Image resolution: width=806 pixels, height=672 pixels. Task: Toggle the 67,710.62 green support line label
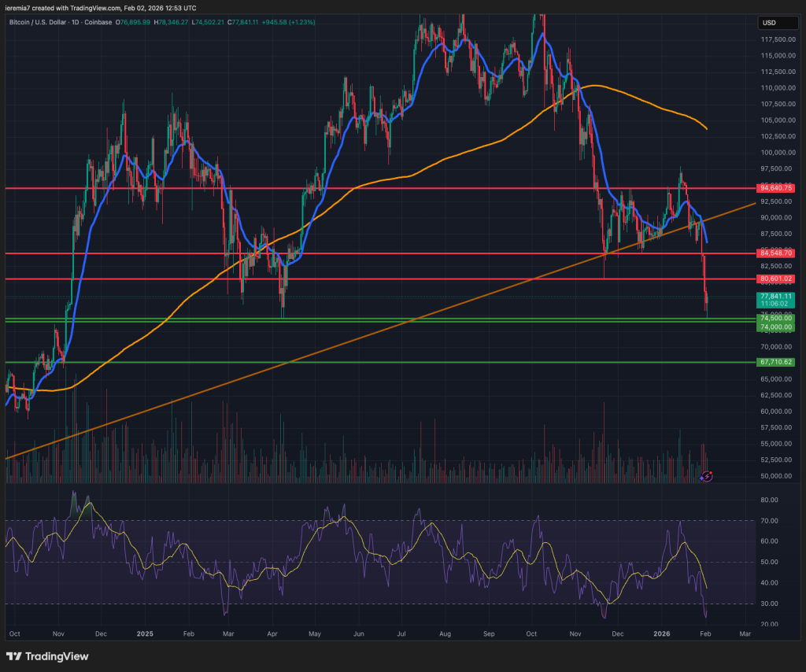777,362
